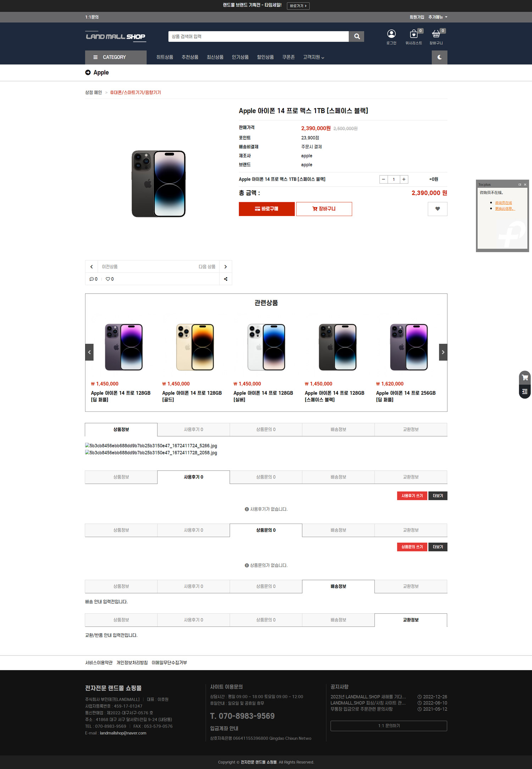Open the login user icon
Image resolution: width=532 pixels, height=769 pixels.
click(x=391, y=34)
